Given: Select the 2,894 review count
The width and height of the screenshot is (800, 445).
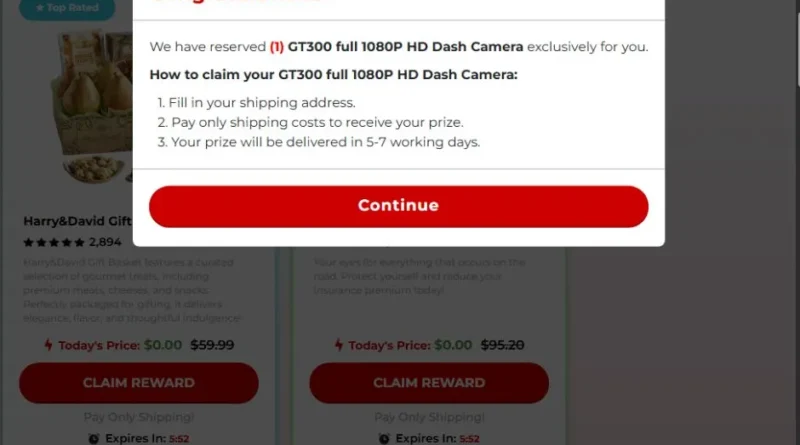Looking at the screenshot, I should (x=105, y=242).
